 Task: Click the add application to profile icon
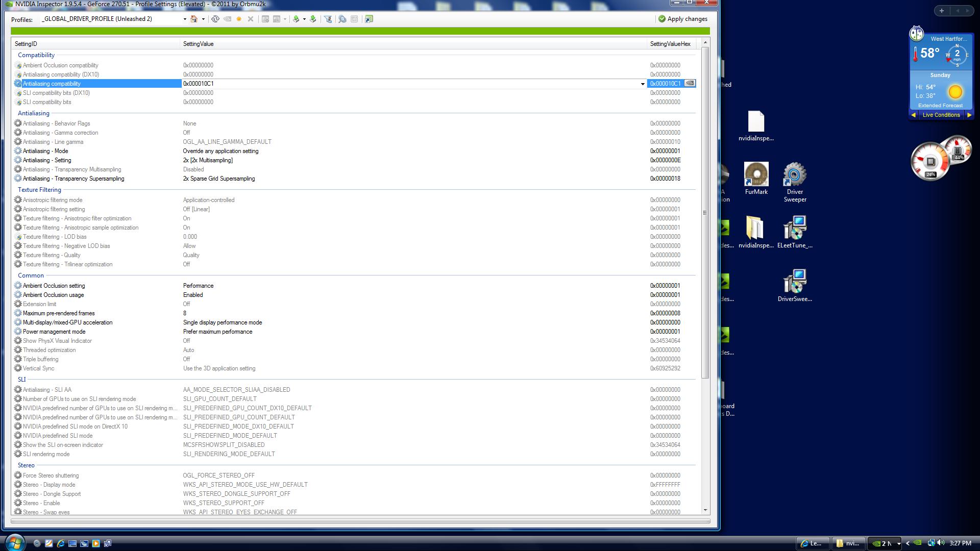pyautogui.click(x=265, y=19)
